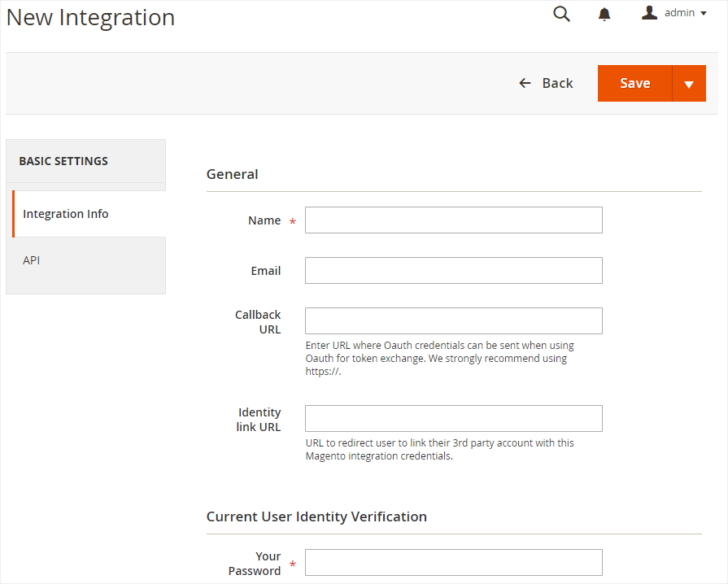Open the Save options dropdown arrow
Viewport: 728px width, 584px height.
(689, 84)
